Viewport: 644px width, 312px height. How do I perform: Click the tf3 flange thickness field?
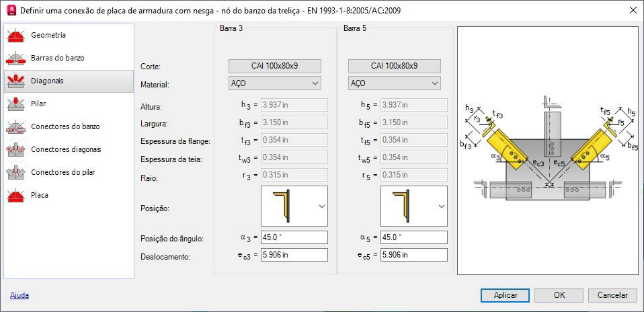click(x=294, y=140)
